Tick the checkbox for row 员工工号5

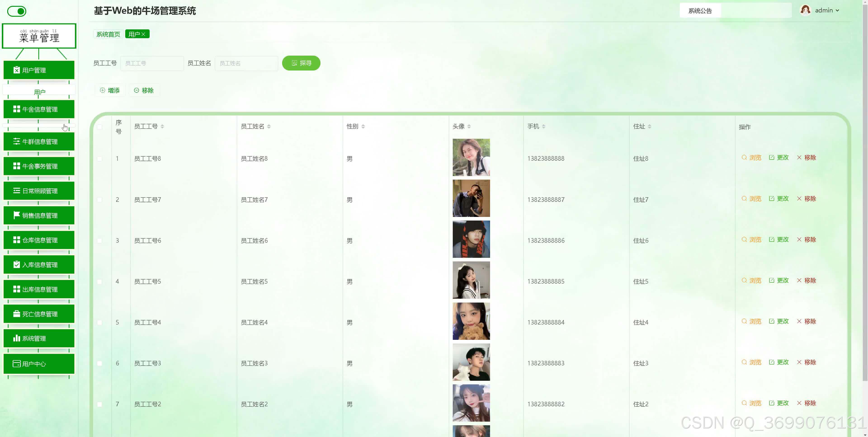click(100, 281)
